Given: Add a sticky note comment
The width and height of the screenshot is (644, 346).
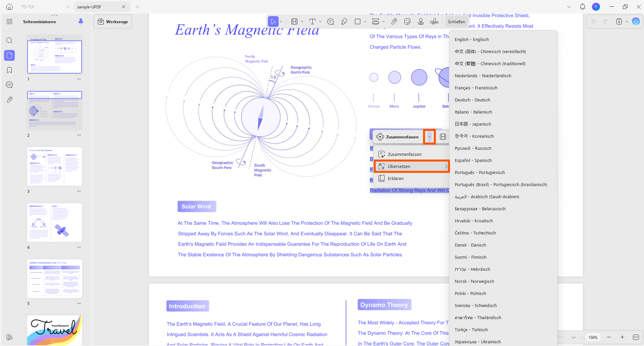Looking at the screenshot, I should 330,21.
